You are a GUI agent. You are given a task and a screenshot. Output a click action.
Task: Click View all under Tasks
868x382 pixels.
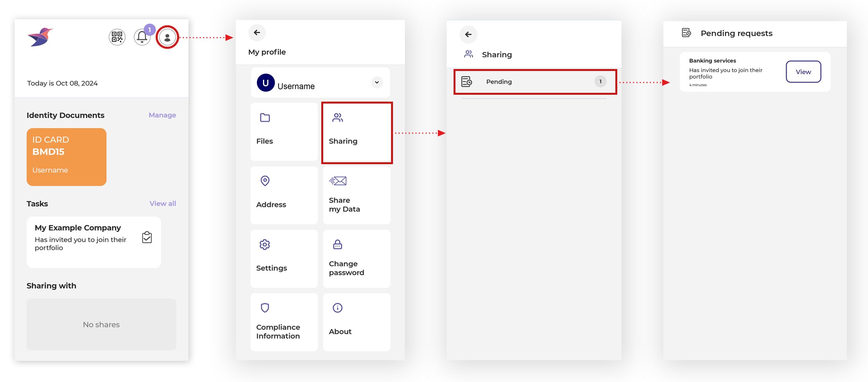click(163, 203)
